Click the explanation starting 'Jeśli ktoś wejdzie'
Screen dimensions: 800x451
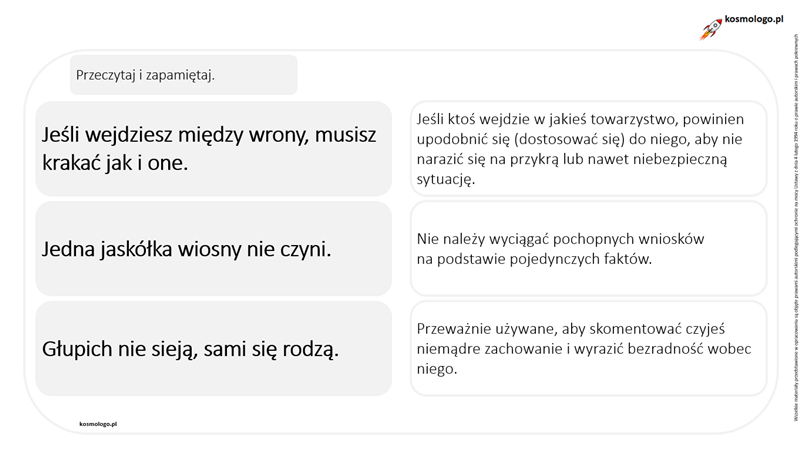pyautogui.click(x=588, y=148)
